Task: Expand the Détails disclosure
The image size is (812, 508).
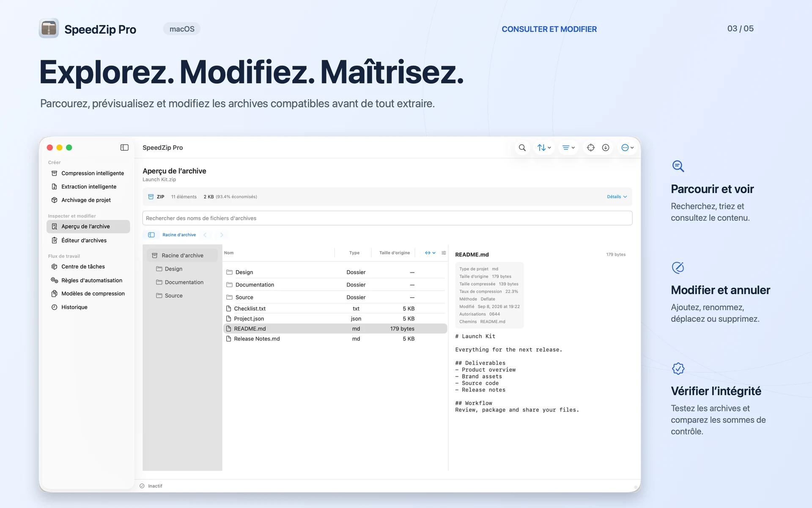Action: coord(617,197)
